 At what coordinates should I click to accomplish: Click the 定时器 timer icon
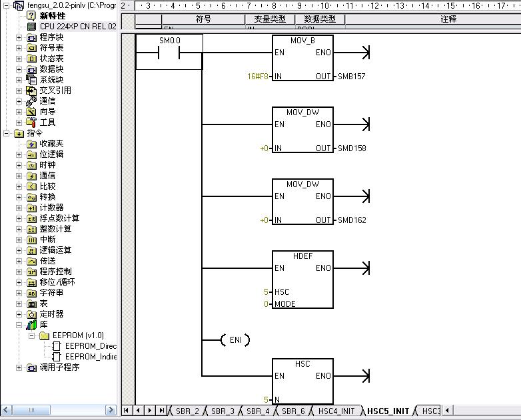[31, 314]
